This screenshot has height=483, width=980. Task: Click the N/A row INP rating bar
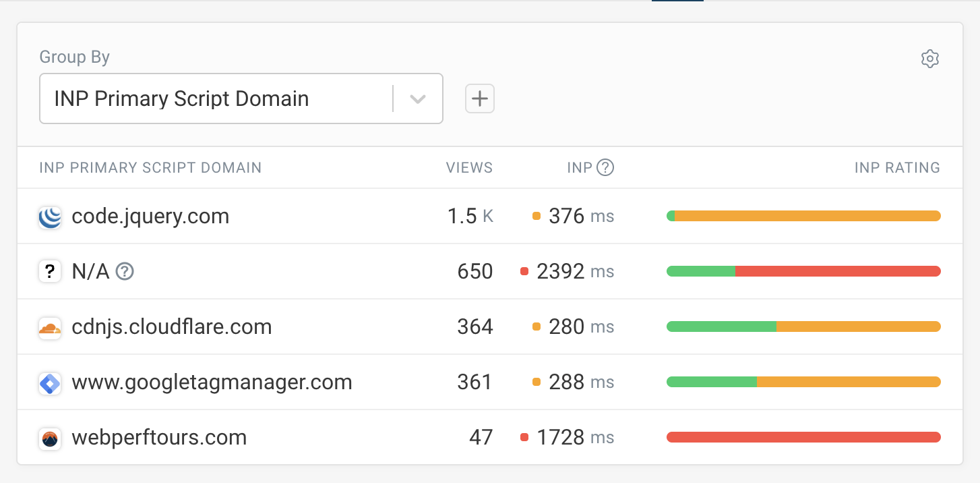[x=803, y=271]
